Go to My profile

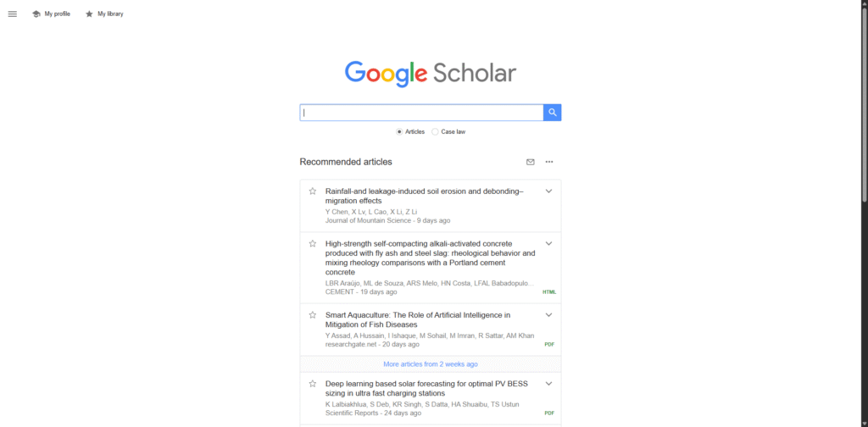(x=51, y=14)
